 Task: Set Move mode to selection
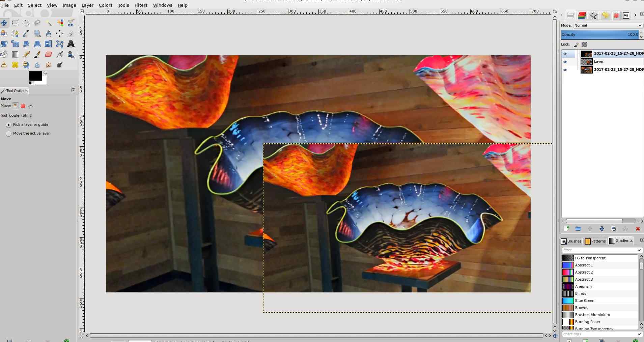coord(23,106)
